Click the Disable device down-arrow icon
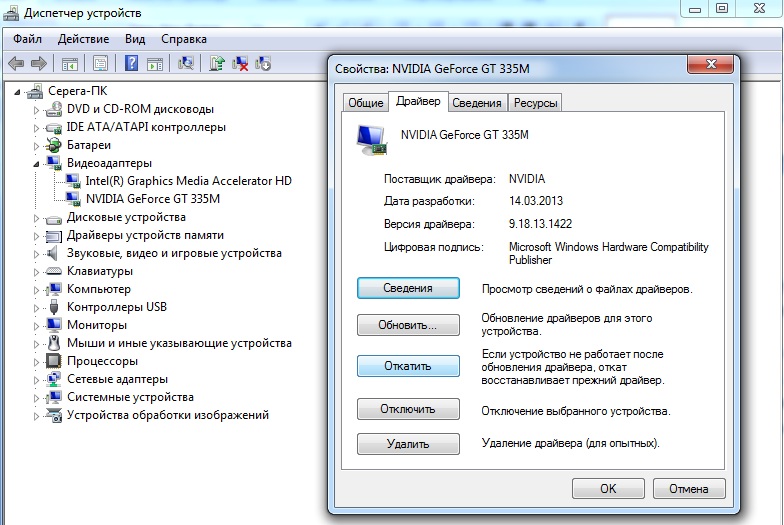 pyautogui.click(x=263, y=64)
